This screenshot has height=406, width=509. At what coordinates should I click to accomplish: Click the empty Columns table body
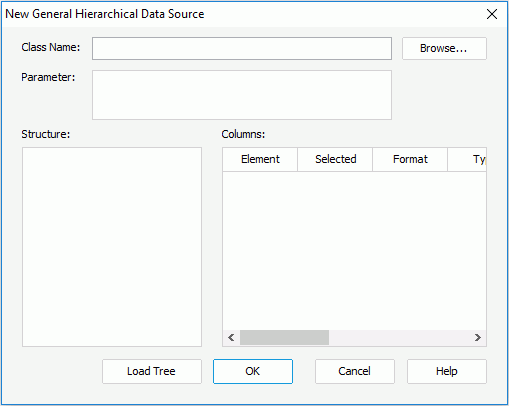click(354, 251)
